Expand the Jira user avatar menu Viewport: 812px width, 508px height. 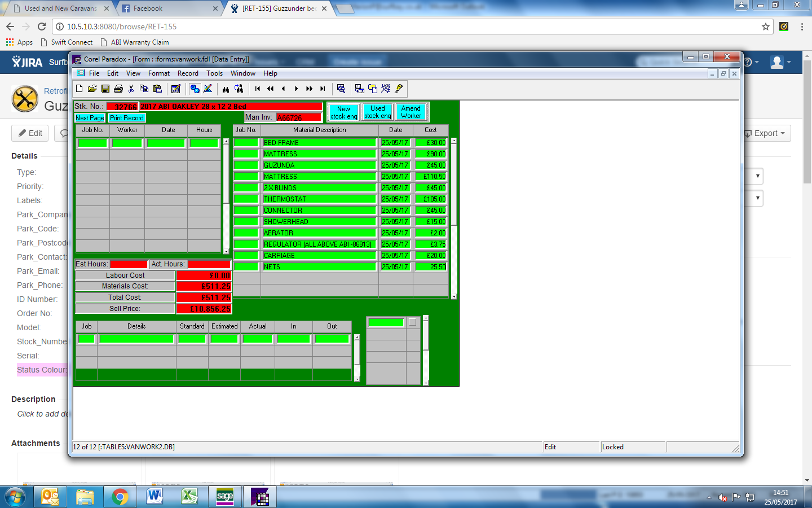[x=780, y=62]
